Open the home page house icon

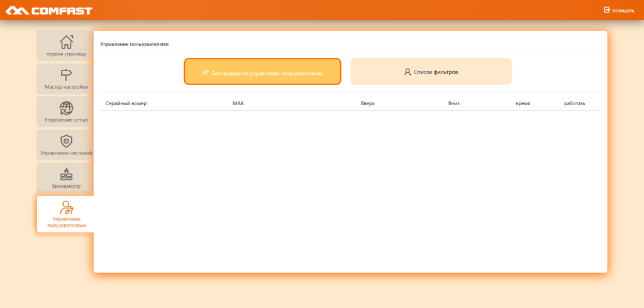pos(66,42)
